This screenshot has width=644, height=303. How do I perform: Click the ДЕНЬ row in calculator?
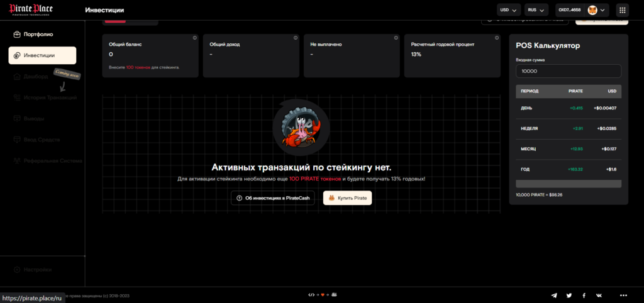[569, 108]
